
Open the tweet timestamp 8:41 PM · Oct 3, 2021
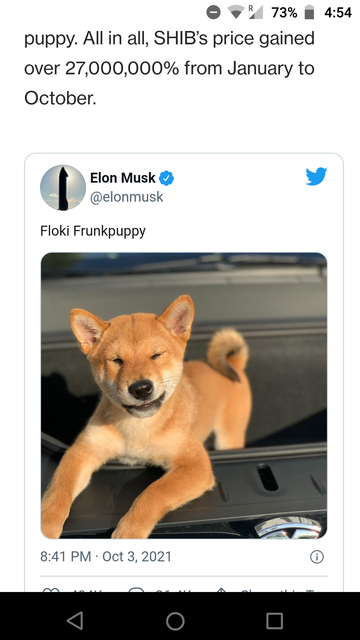[x=106, y=557]
